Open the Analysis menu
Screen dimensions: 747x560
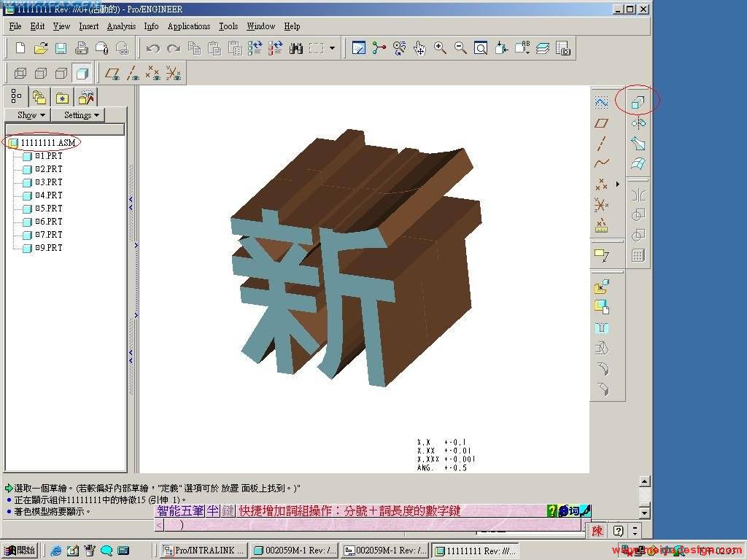pos(121,26)
